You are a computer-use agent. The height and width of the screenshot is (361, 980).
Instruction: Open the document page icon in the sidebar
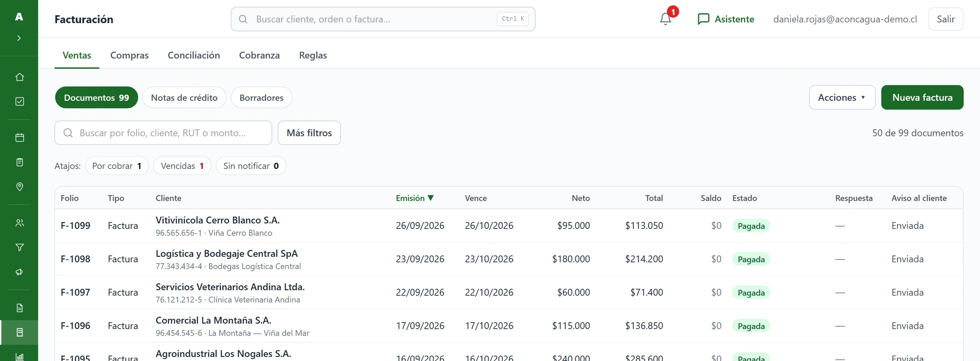click(19, 308)
